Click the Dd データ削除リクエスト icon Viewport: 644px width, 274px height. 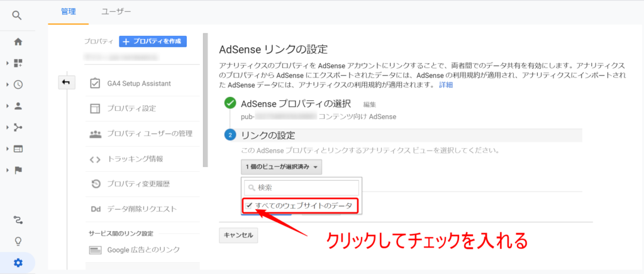pyautogui.click(x=96, y=209)
